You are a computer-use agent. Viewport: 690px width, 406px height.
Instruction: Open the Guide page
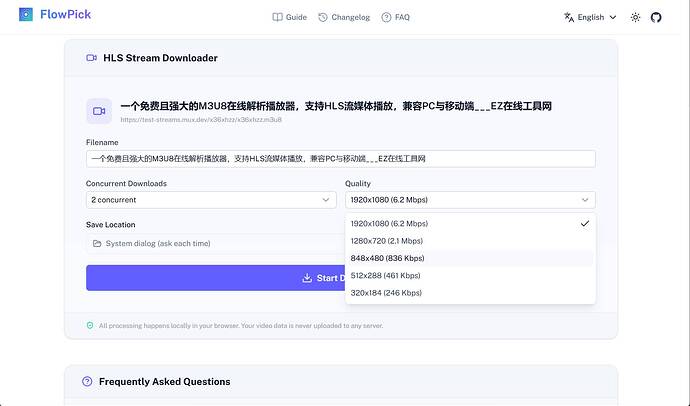click(x=290, y=17)
